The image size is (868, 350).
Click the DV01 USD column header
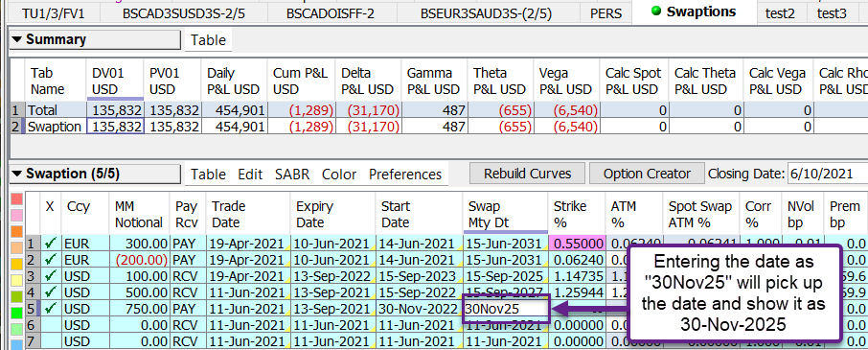click(x=115, y=81)
